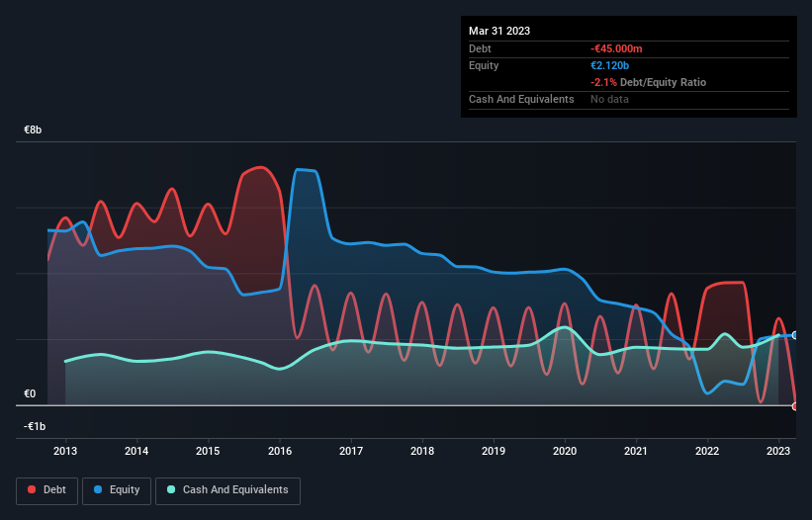Click the €0 y-axis label
The width and height of the screenshot is (812, 520).
tap(30, 393)
